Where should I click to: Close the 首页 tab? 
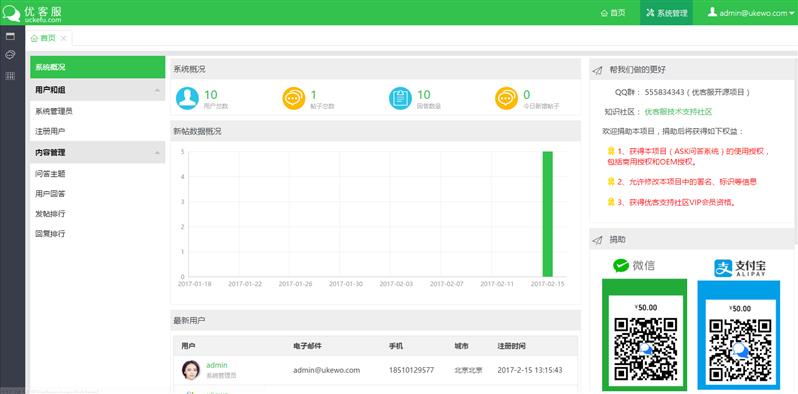(64, 38)
